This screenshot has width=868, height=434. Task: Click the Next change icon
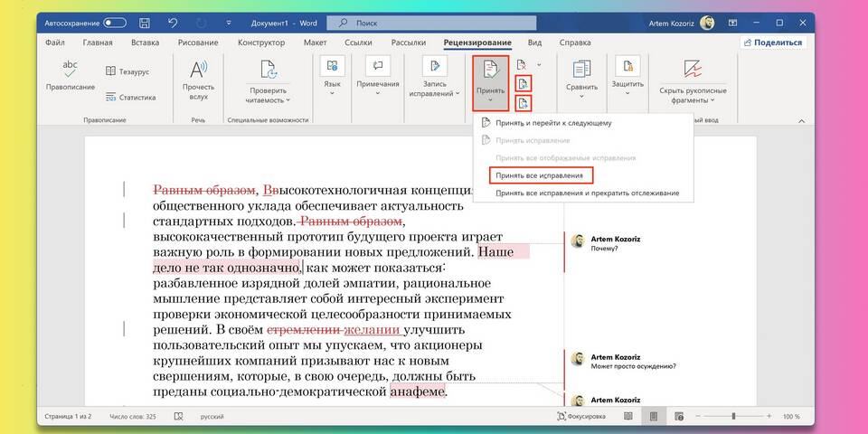click(523, 103)
